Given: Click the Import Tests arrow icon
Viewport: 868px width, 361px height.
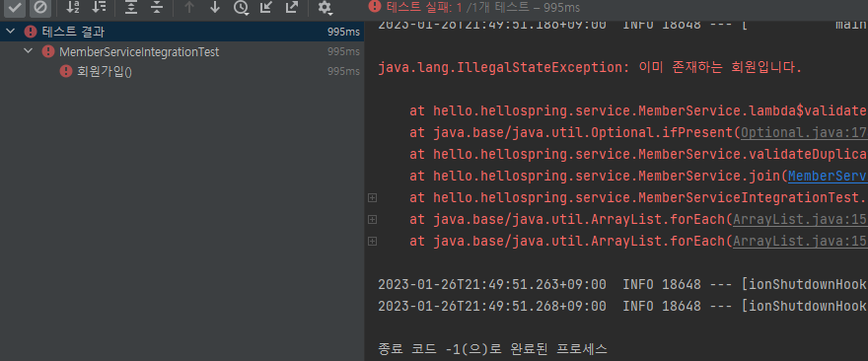Looking at the screenshot, I should point(266,7).
